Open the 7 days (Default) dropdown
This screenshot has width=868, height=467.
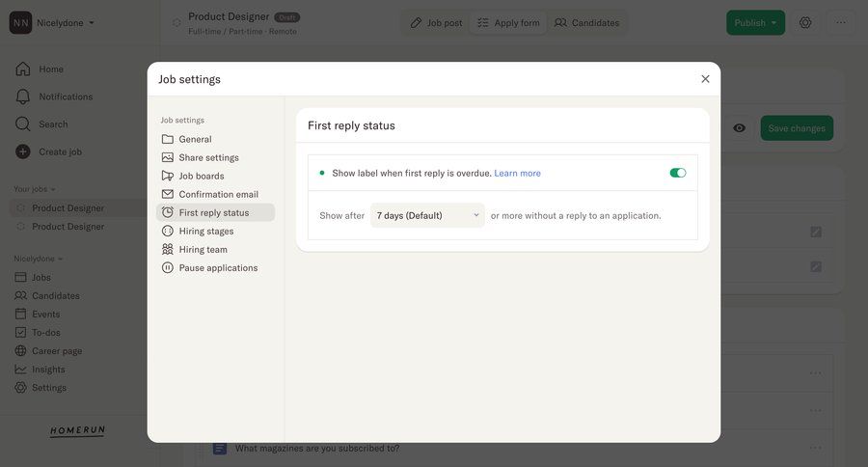[427, 215]
